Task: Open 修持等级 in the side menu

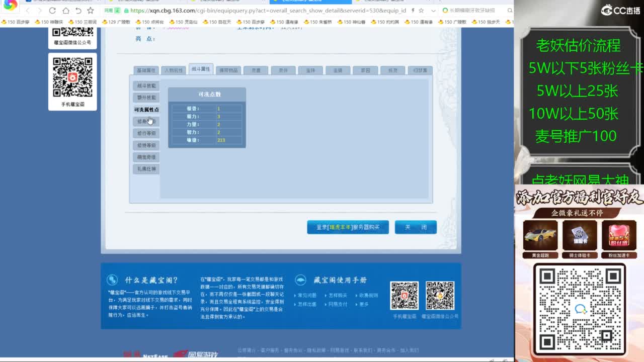Action: [x=147, y=145]
